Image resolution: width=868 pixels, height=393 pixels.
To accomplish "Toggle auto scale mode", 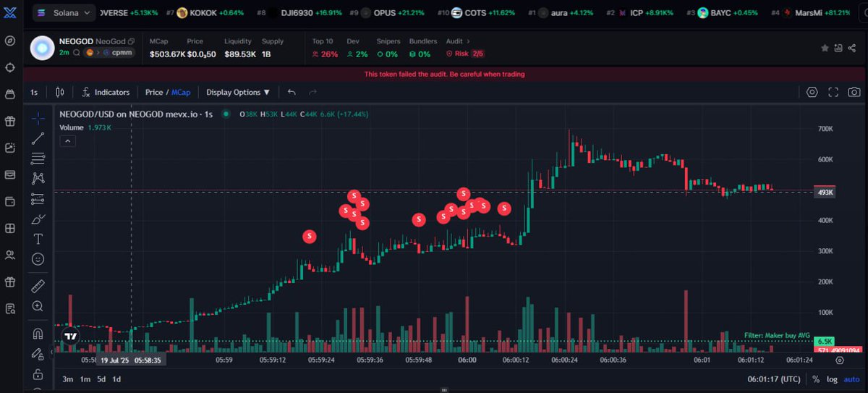I will 851,379.
